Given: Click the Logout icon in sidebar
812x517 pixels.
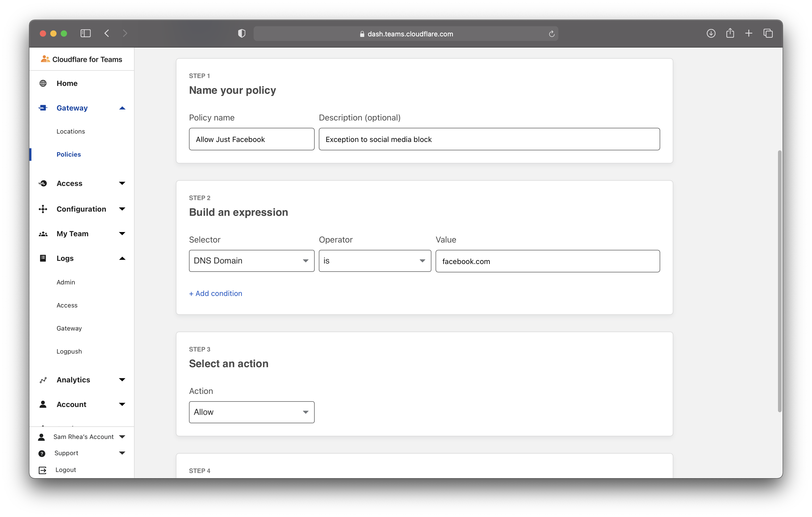Looking at the screenshot, I should (x=42, y=470).
